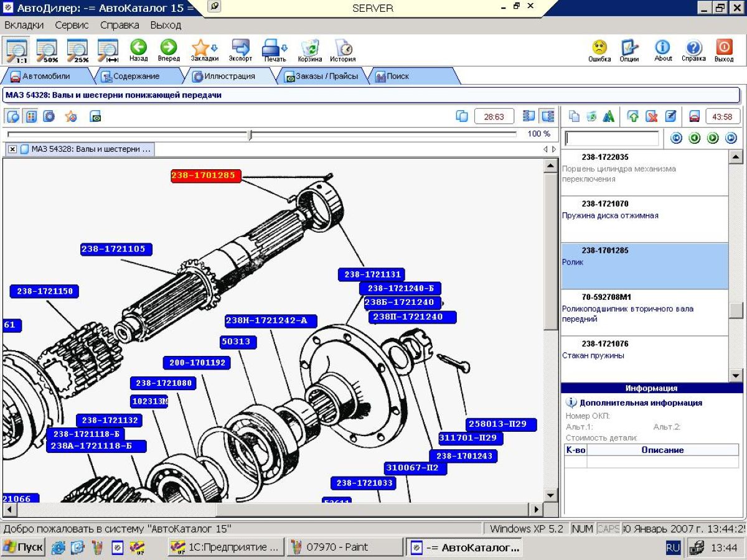Open the Выход menu in menu bar
The image size is (747, 560).
click(x=166, y=25)
